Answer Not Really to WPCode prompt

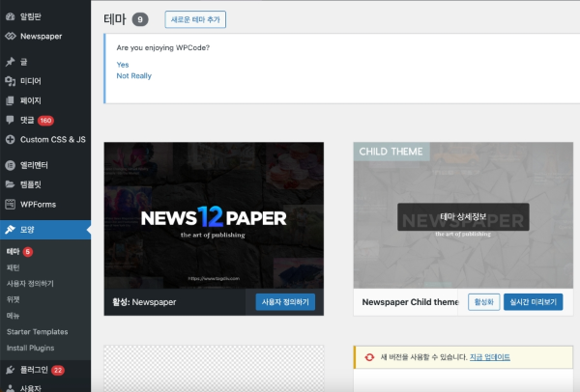pos(134,75)
